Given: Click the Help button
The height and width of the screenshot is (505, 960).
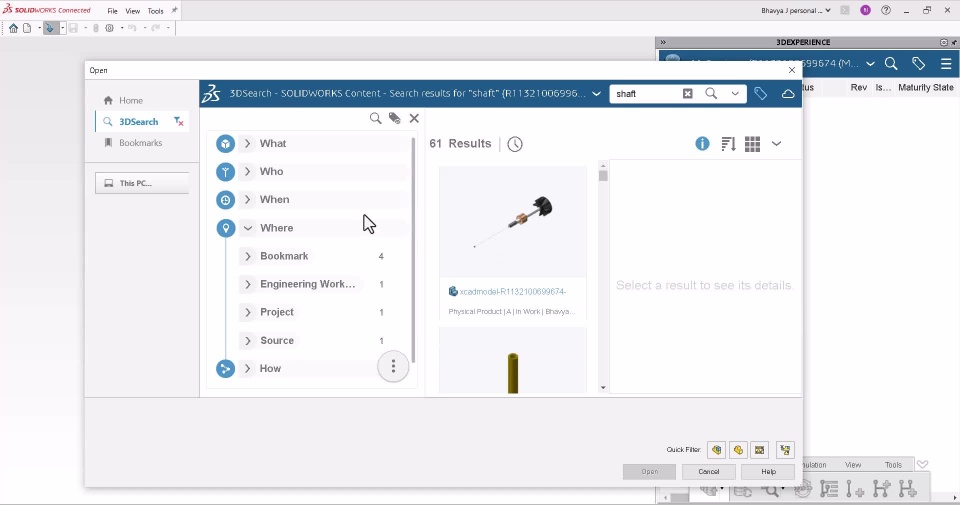Looking at the screenshot, I should pyautogui.click(x=768, y=471).
